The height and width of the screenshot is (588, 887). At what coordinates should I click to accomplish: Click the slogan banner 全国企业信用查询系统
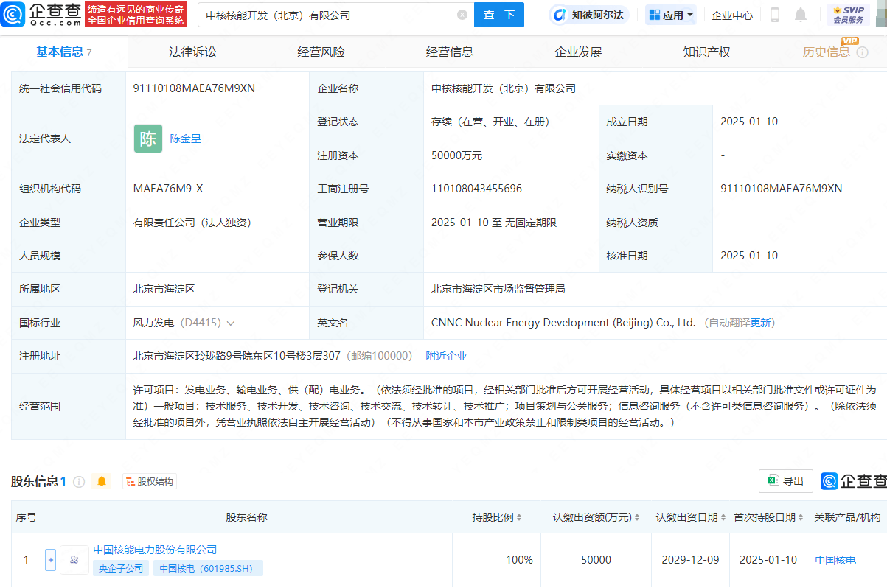[136, 15]
